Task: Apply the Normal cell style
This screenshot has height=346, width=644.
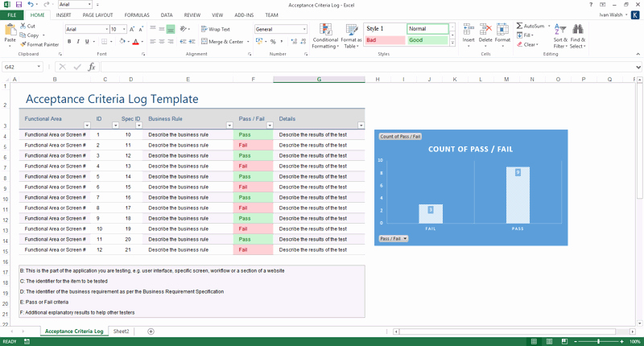Action: 427,29
